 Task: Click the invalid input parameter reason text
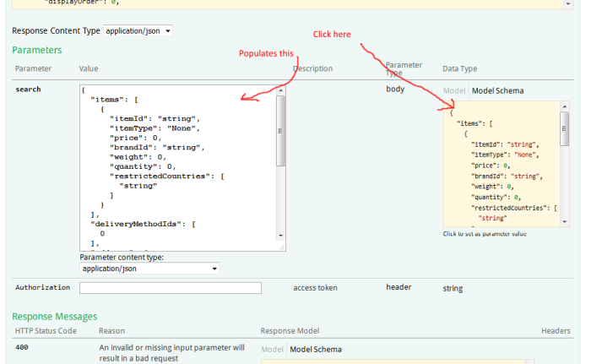click(172, 353)
